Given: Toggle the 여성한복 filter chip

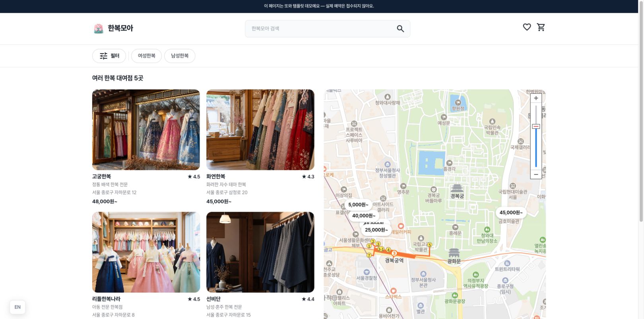Looking at the screenshot, I should point(146,56).
